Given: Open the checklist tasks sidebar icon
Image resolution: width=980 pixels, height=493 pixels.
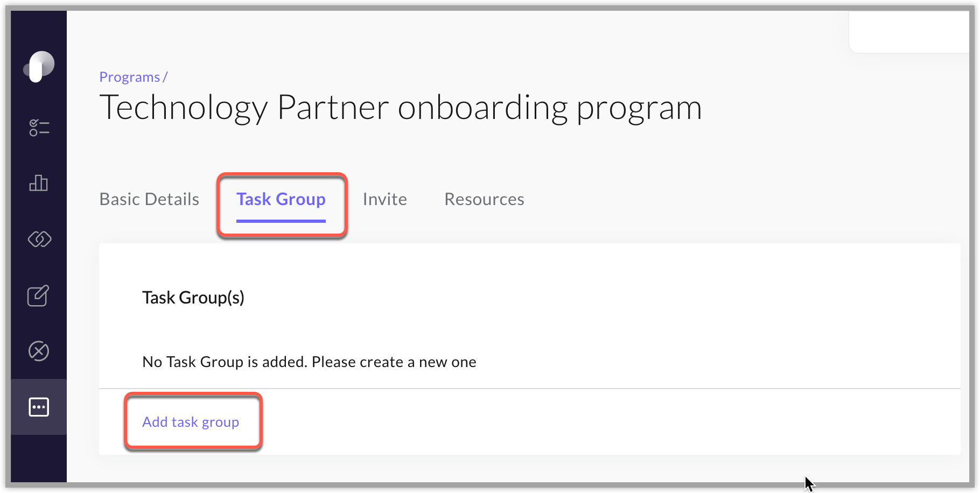Looking at the screenshot, I should (39, 128).
